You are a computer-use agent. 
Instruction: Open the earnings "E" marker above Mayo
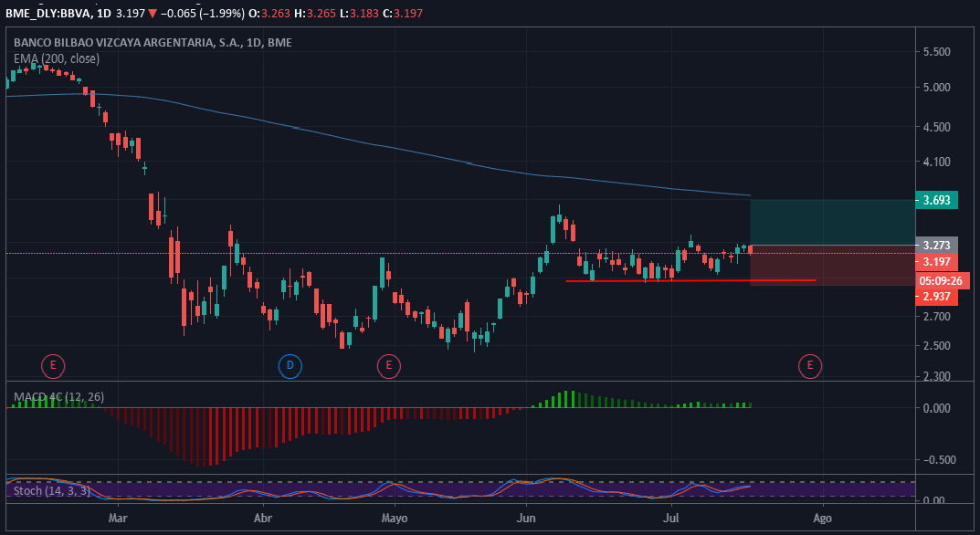389,367
